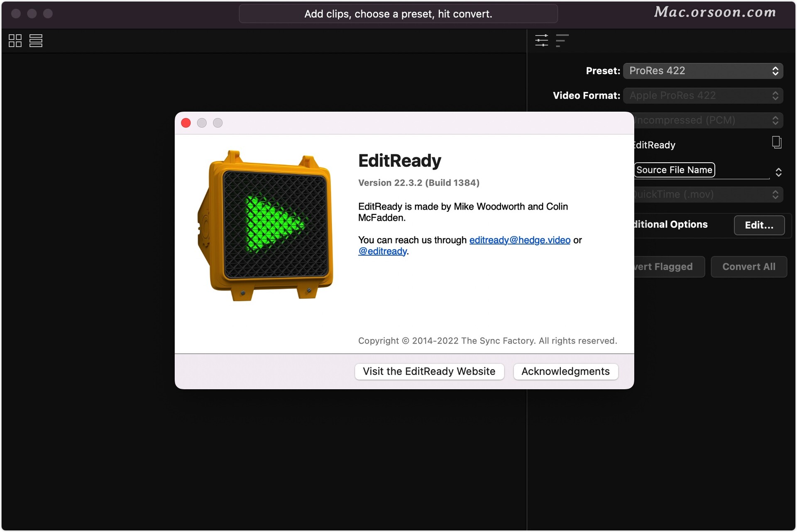Select the list view icon
Image resolution: width=797 pixels, height=532 pixels.
coord(36,41)
